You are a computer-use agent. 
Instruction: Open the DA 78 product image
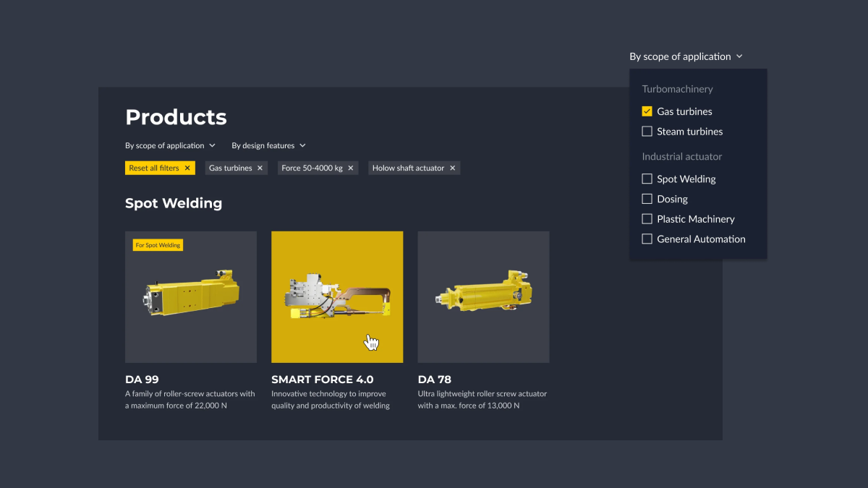click(484, 297)
